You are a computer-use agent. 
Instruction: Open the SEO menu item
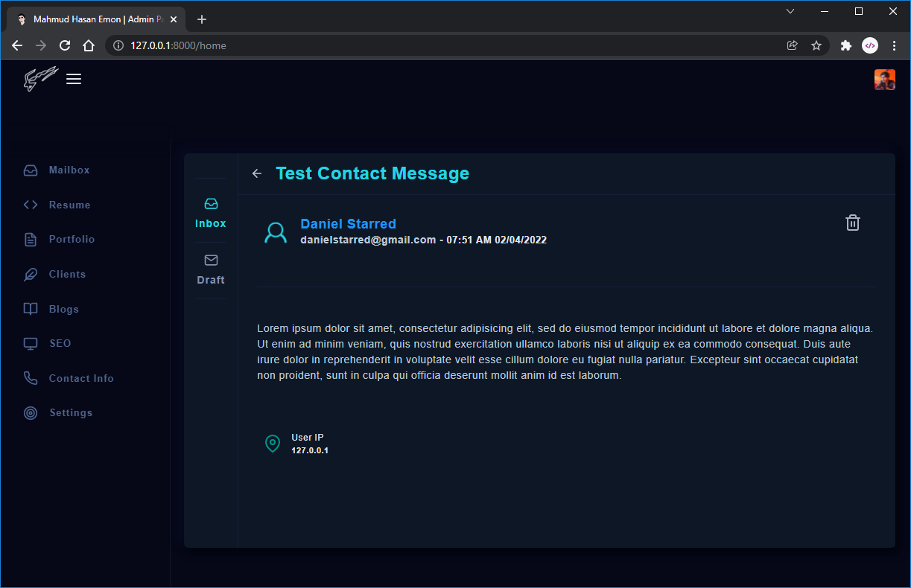tap(60, 344)
